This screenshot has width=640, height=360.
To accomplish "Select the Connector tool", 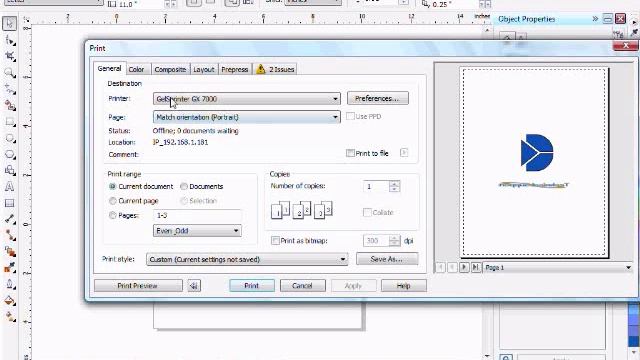I will point(10,236).
